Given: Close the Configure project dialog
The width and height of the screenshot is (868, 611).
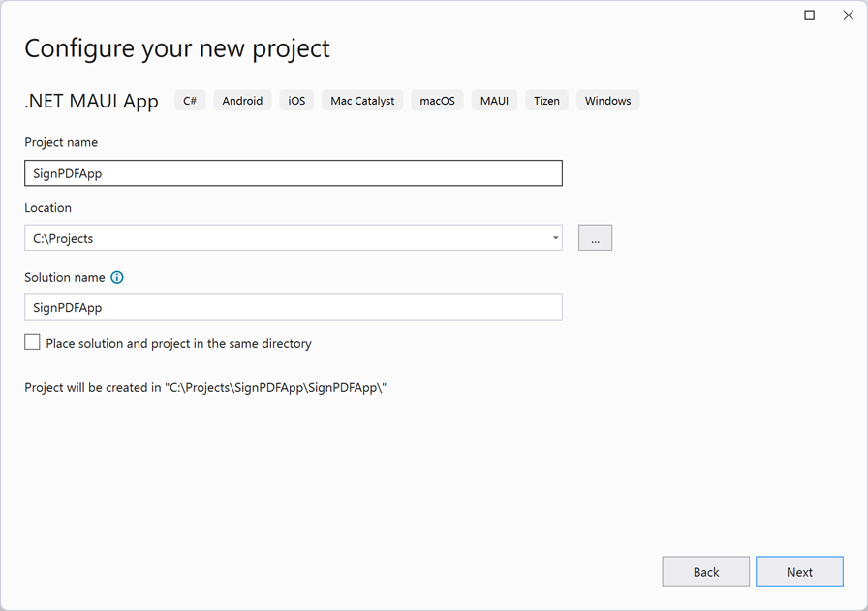Looking at the screenshot, I should point(849,15).
